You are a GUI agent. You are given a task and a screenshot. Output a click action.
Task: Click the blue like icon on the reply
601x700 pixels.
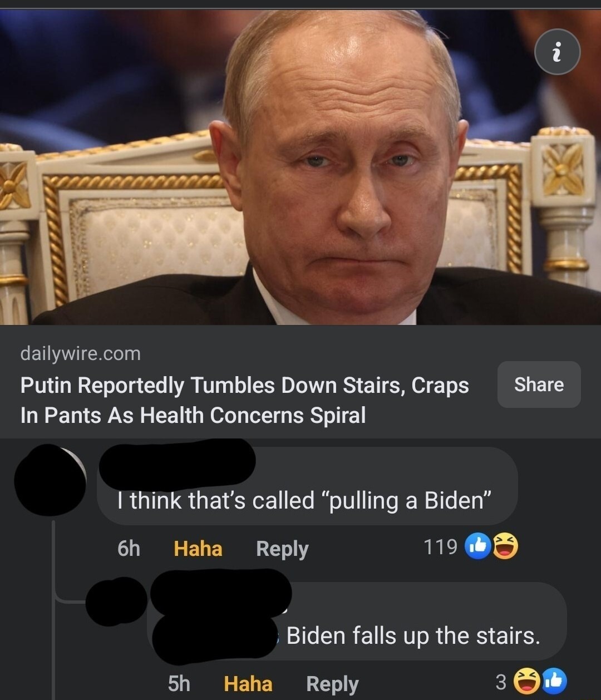[554, 681]
